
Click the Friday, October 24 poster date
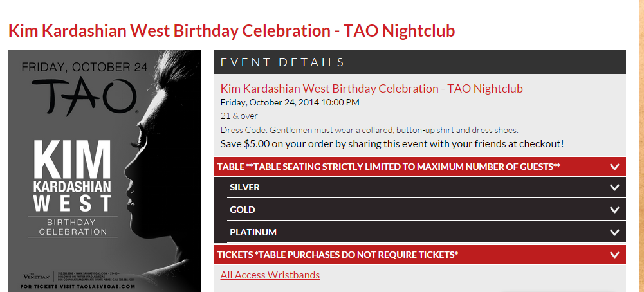point(85,66)
